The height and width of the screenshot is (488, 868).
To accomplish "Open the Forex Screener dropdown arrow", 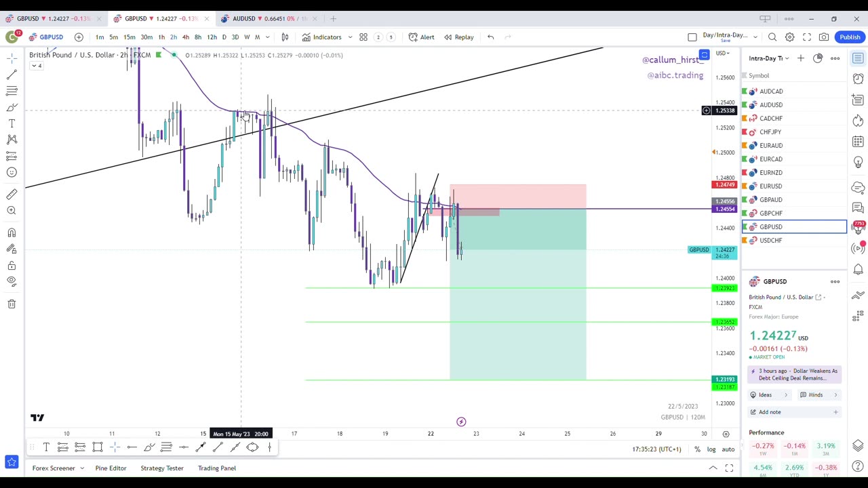I will pos(82,468).
